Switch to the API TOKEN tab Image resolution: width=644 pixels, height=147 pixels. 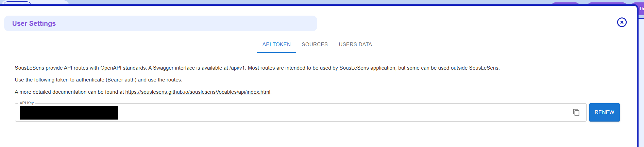click(276, 44)
